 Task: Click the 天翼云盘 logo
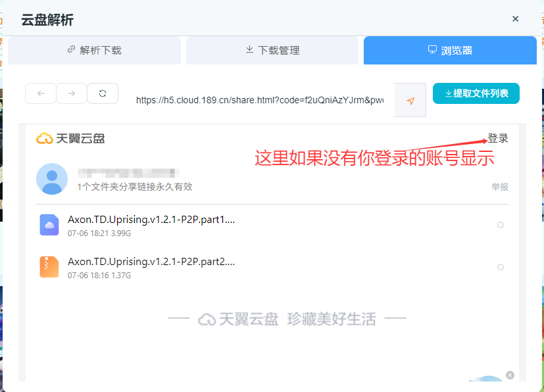[70, 138]
